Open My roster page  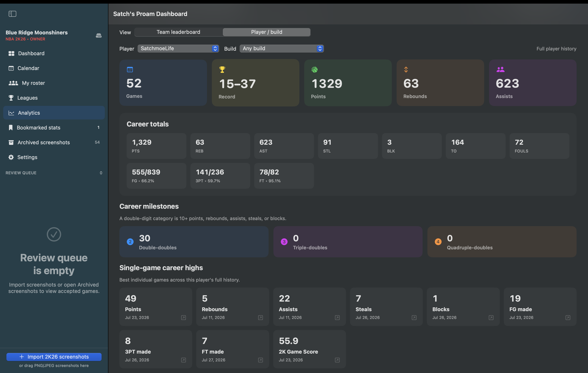[54, 83]
